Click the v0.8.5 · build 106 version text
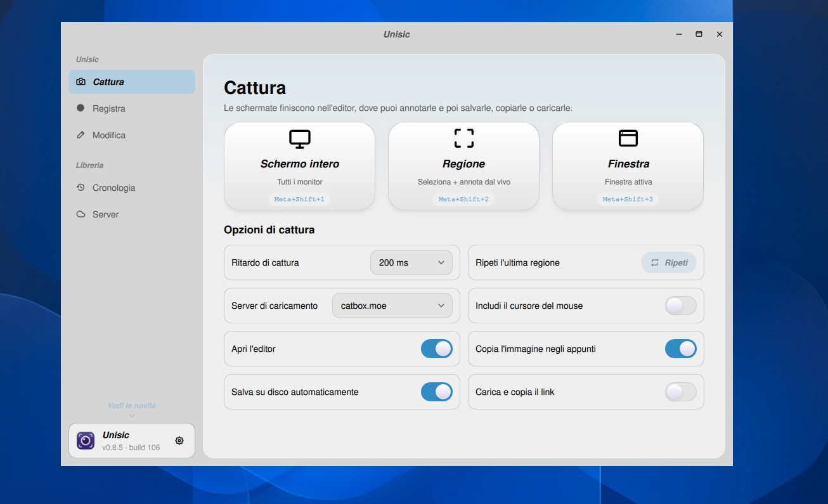The image size is (828, 504). pyautogui.click(x=131, y=448)
